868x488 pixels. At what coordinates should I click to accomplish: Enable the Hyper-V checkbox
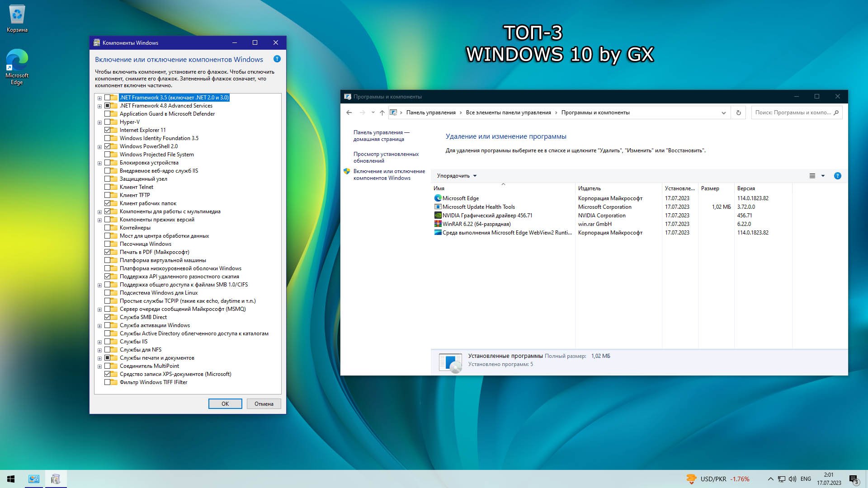pos(108,122)
